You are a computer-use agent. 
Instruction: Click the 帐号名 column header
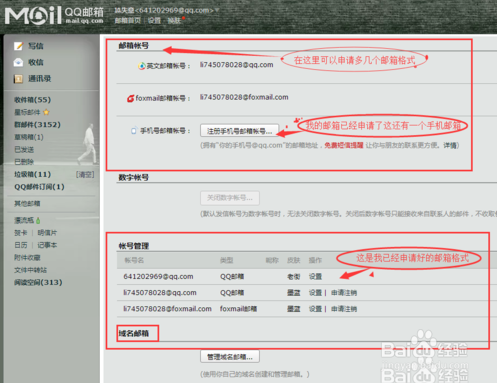(x=134, y=260)
